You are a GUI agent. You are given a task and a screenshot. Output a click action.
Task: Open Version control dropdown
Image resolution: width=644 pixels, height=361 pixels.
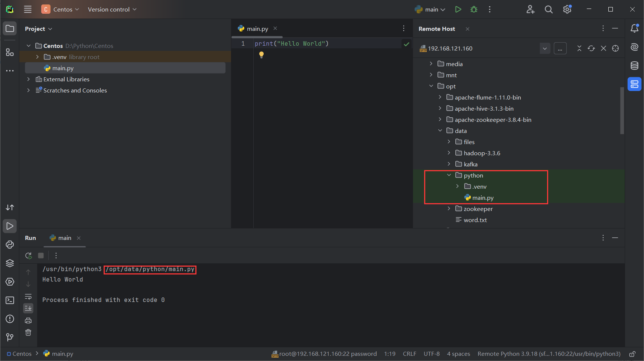112,9
